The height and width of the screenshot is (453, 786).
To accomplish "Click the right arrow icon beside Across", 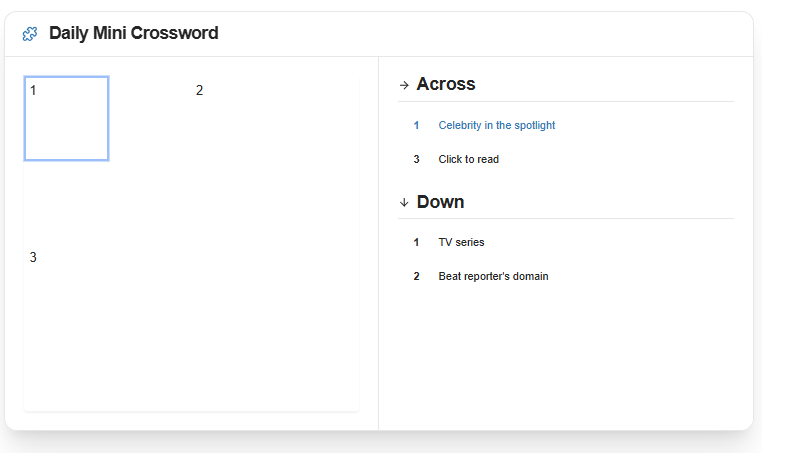I will [x=404, y=85].
